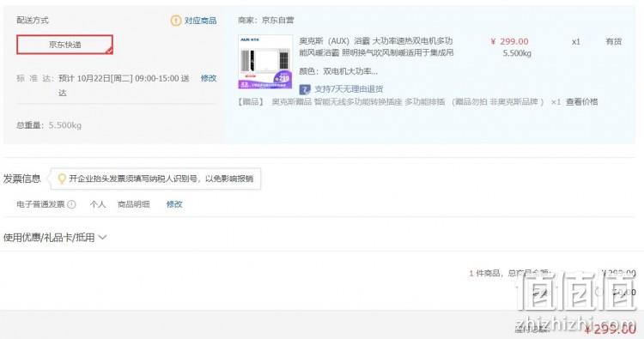The height and width of the screenshot is (339, 644).
Task: Open 支持7天无理由退货 link
Action: point(349,88)
